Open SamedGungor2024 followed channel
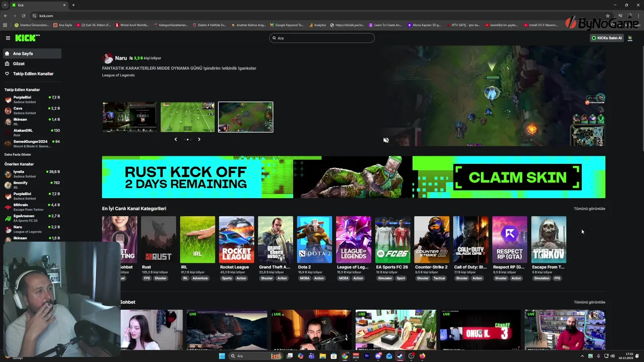Viewport: 644px width, 362px height. click(x=32, y=143)
